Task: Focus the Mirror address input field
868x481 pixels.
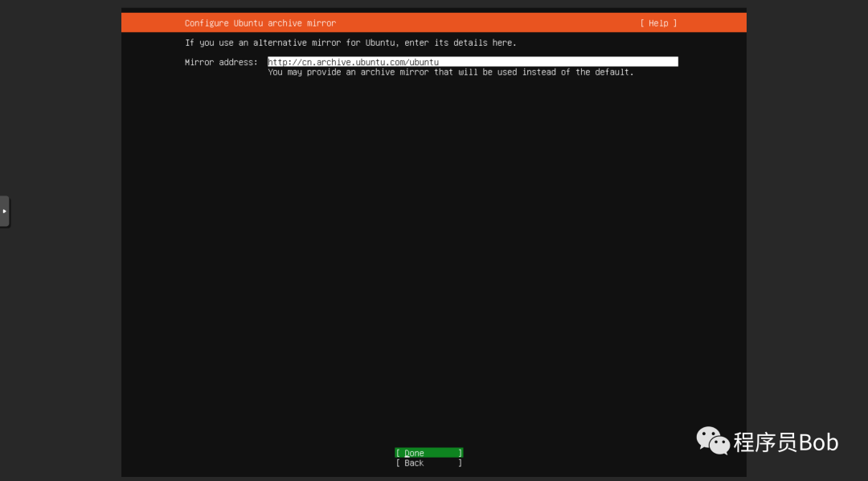Action: tap(473, 61)
